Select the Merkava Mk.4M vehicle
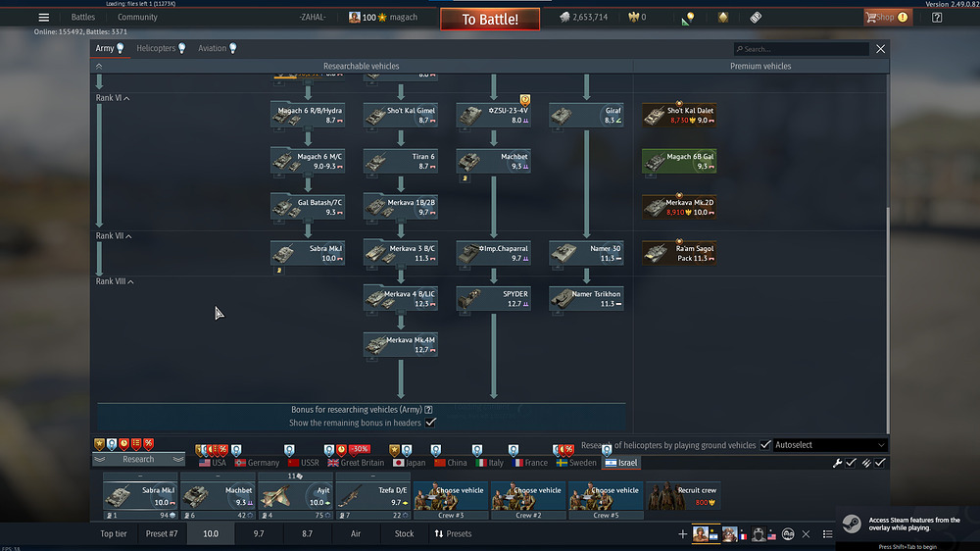 coord(400,345)
